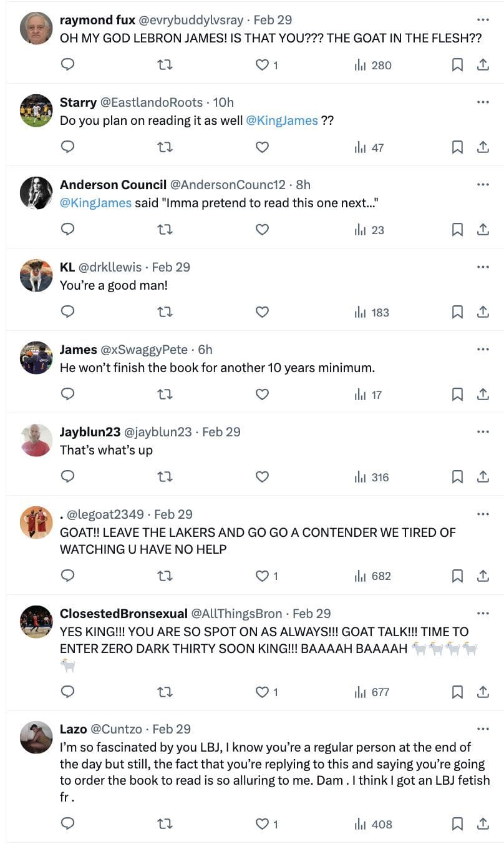Reply to James's 10 years tweet

pos(69,395)
